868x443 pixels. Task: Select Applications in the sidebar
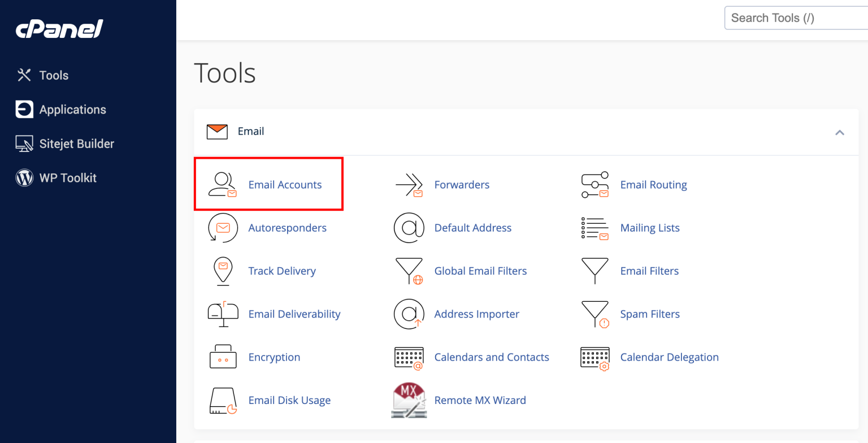tap(72, 110)
